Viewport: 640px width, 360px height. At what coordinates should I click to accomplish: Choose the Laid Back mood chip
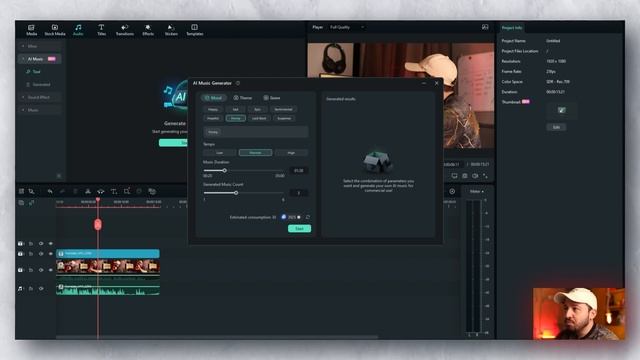(x=259, y=118)
